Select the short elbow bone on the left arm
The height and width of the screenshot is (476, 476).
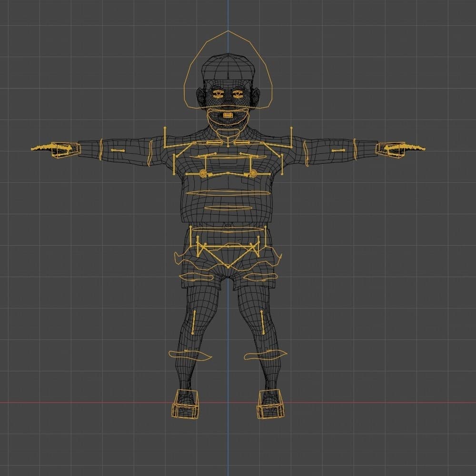118,150
